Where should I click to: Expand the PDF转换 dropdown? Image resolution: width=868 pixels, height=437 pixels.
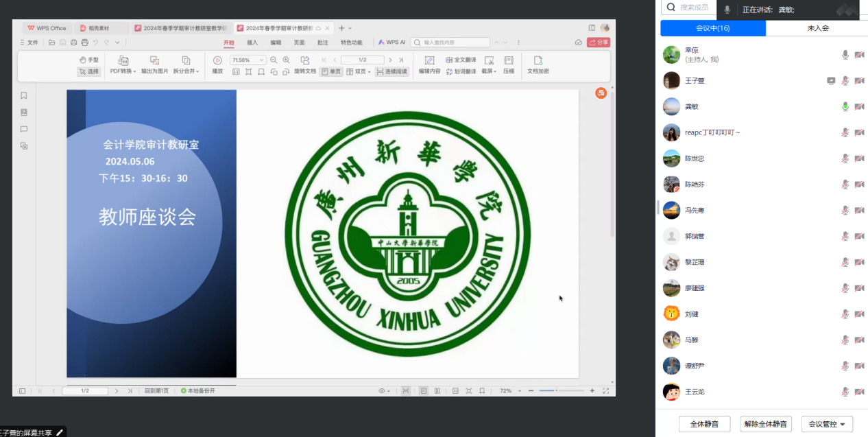(x=123, y=71)
